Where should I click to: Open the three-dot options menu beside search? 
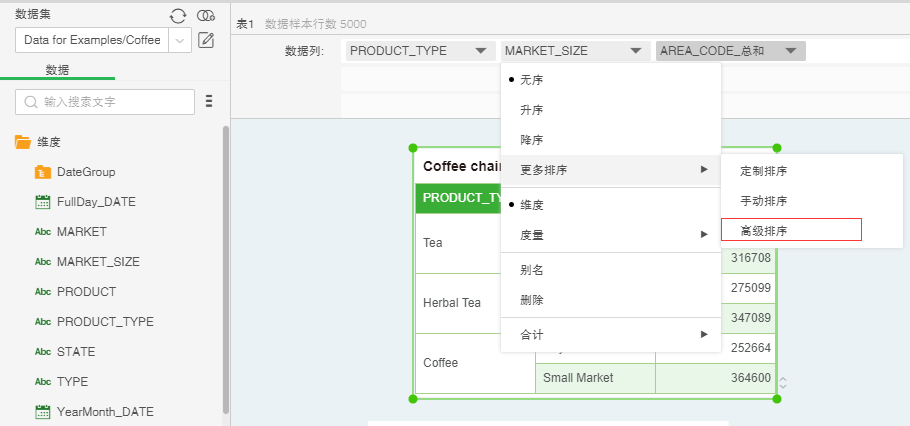[x=209, y=101]
